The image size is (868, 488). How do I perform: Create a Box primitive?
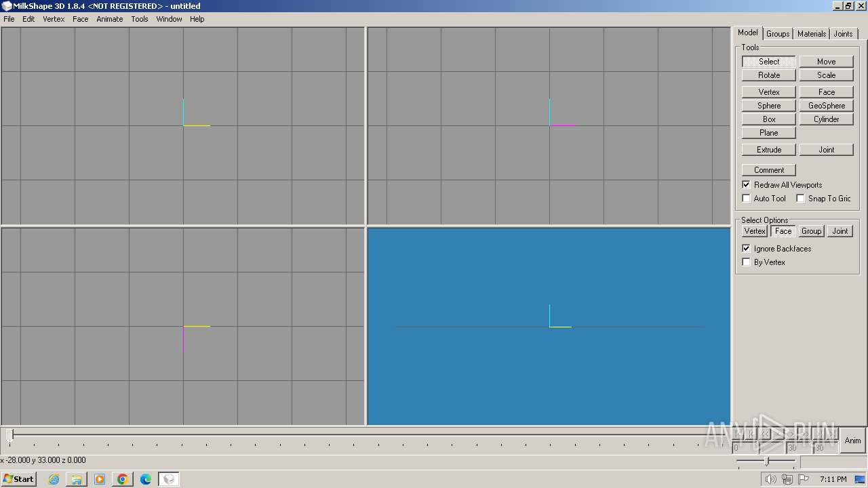pos(769,119)
